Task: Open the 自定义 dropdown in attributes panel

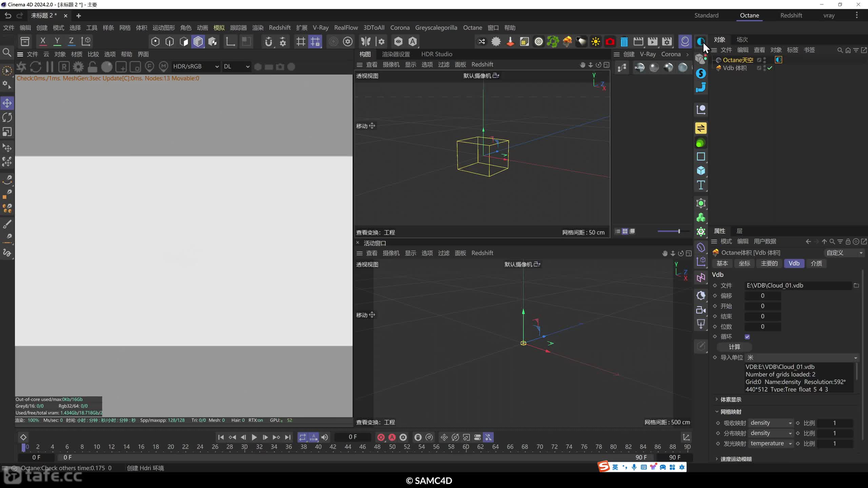Action: tap(844, 252)
